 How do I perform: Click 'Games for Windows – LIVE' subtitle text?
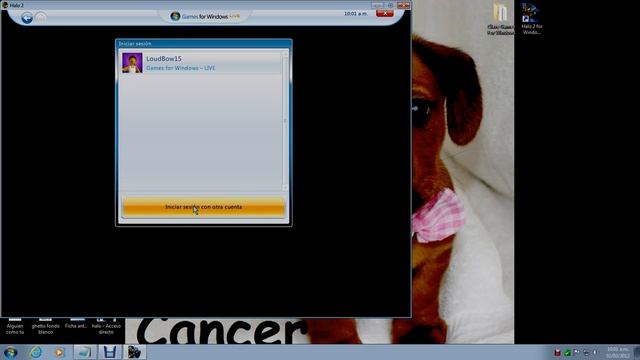pyautogui.click(x=180, y=68)
